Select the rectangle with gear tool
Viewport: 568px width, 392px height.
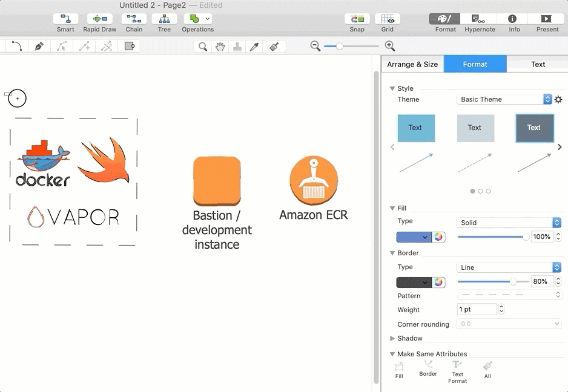[x=130, y=47]
